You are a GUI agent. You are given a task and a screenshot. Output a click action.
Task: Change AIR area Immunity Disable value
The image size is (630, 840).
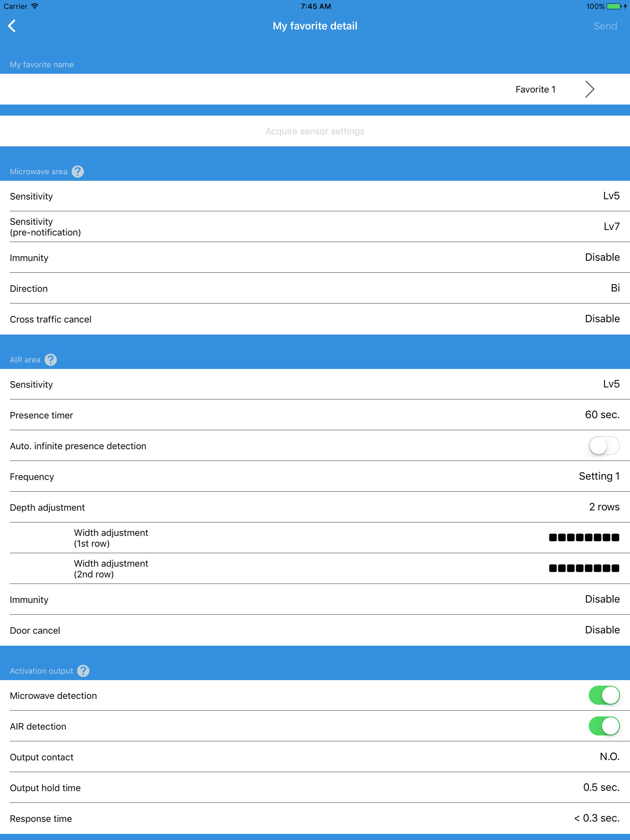pyautogui.click(x=602, y=599)
